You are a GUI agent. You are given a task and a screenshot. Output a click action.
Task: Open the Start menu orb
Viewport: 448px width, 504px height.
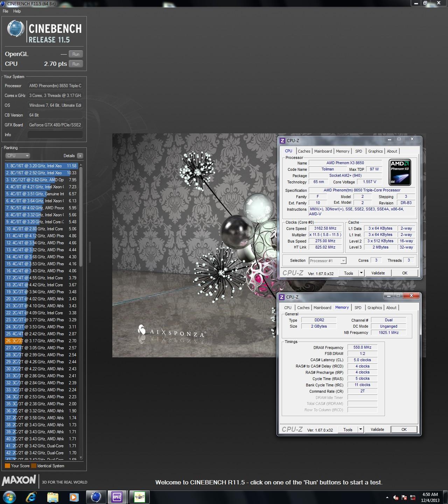pos(9,497)
